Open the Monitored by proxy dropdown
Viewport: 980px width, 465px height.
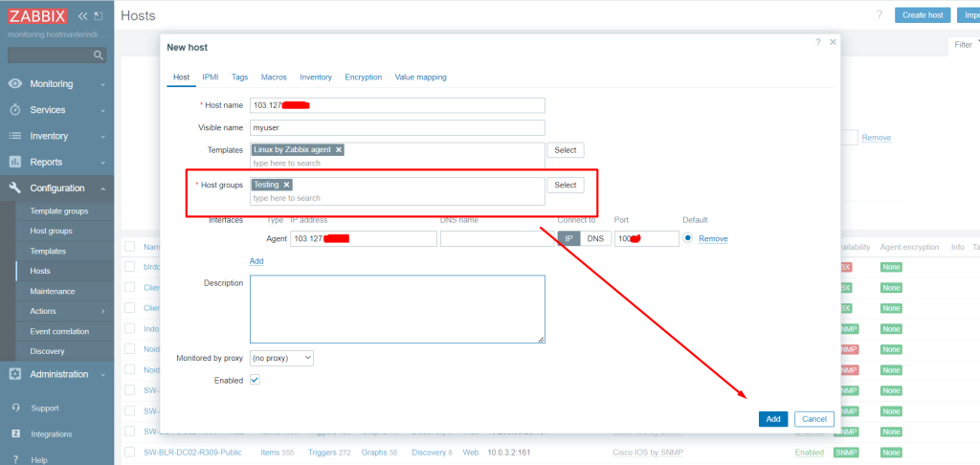pos(281,358)
